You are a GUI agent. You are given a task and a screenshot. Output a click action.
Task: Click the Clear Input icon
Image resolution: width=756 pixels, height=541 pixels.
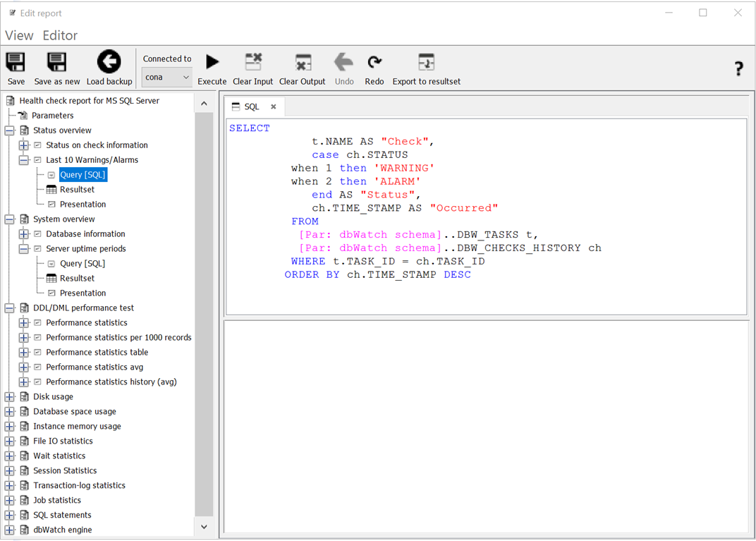(253, 63)
